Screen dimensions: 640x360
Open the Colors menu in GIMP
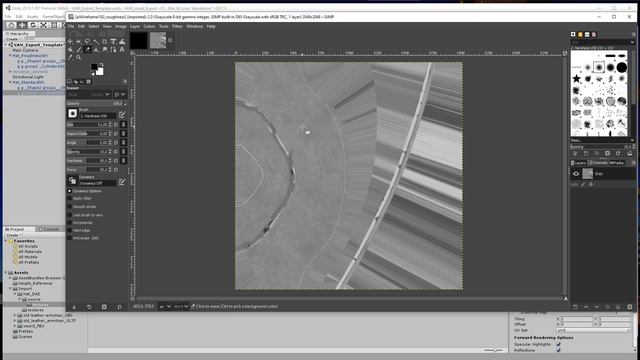[x=149, y=26]
